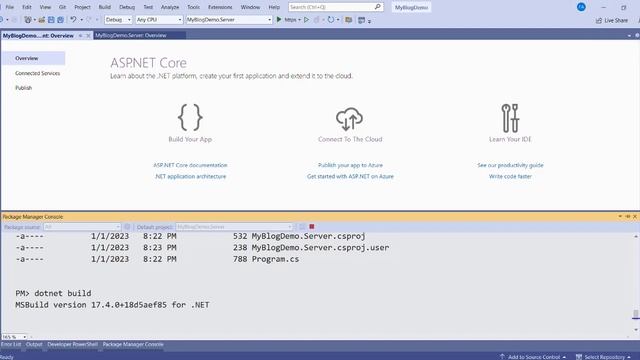Click the Learn Your IDE tools icon

pyautogui.click(x=510, y=118)
